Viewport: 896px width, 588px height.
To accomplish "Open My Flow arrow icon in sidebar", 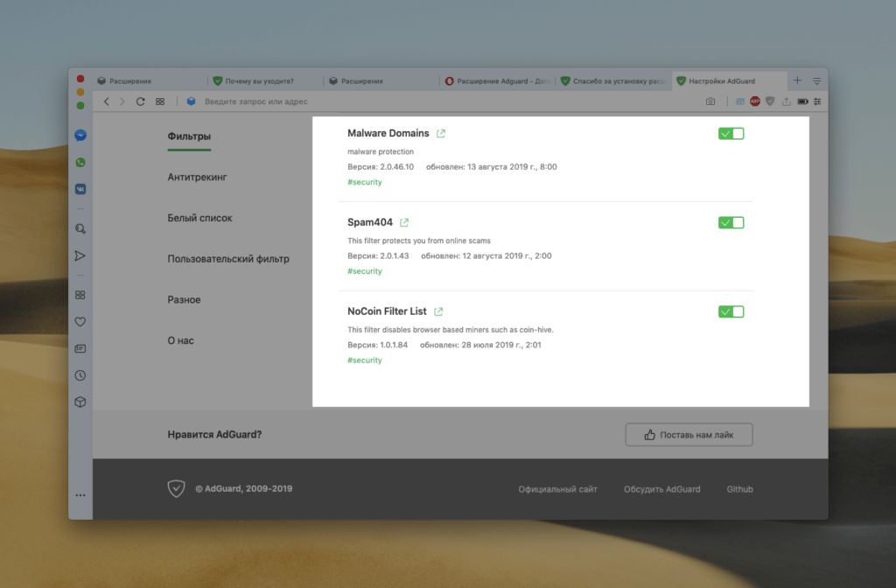I will click(x=80, y=255).
